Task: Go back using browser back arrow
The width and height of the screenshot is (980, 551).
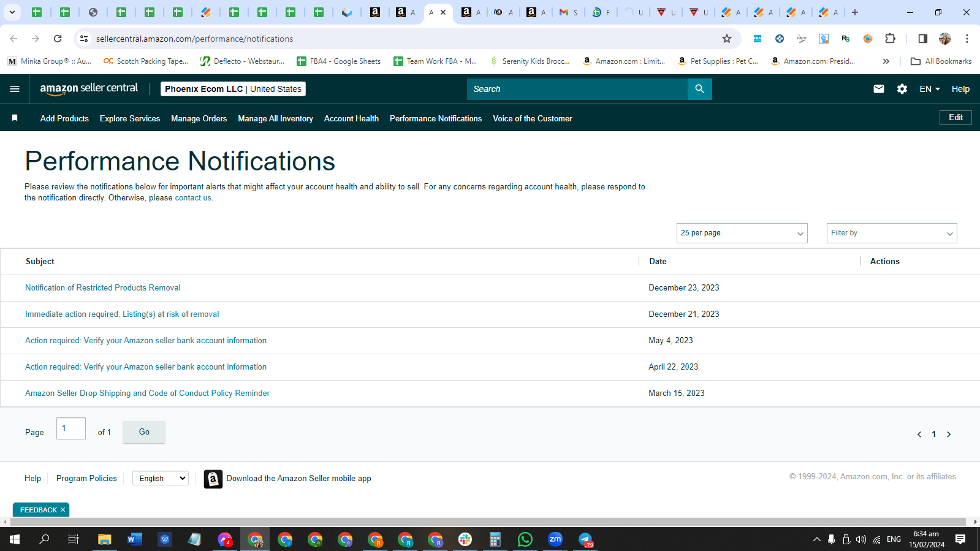Action: (x=13, y=39)
